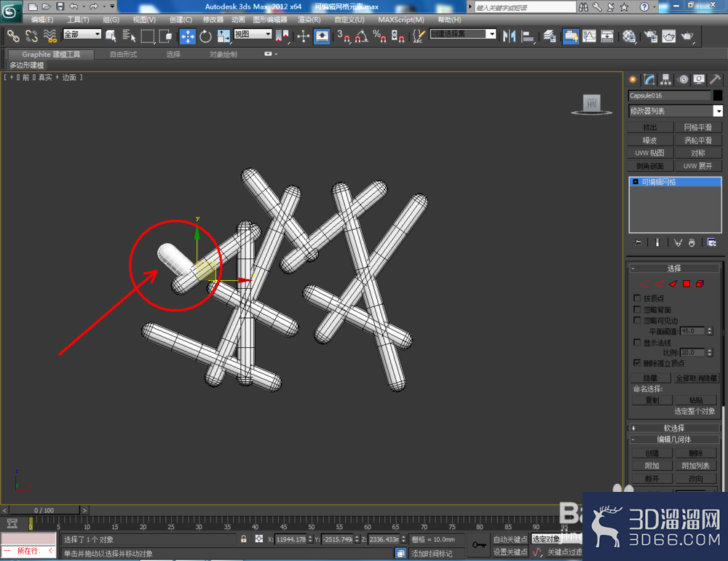Toggle Window/Crossing selection icon
Viewport: 728px width, 561px height.
click(x=166, y=36)
